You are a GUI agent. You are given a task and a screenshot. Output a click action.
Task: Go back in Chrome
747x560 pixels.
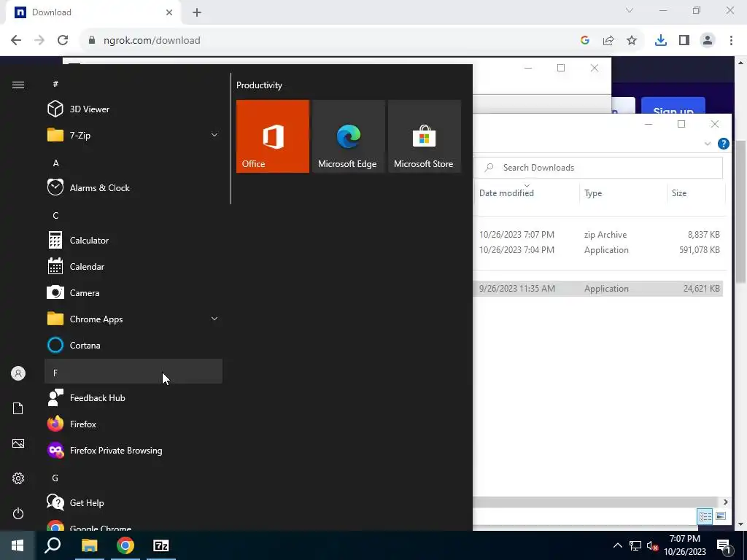point(16,40)
